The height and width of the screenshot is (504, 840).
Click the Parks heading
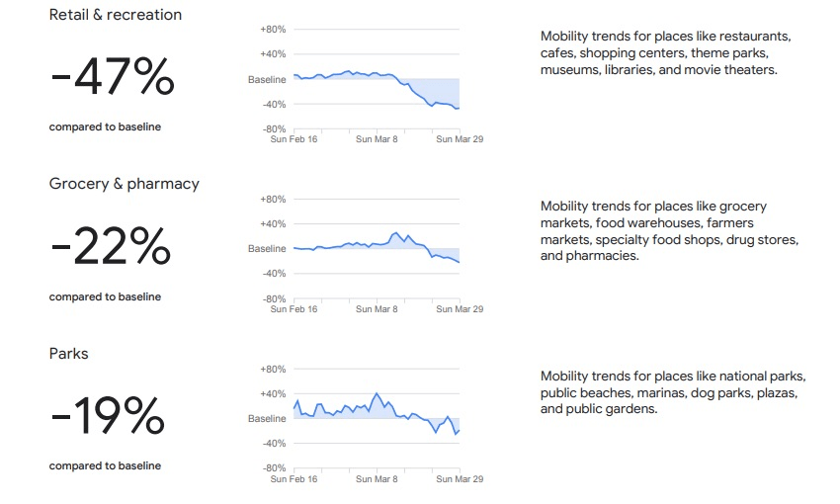69,353
